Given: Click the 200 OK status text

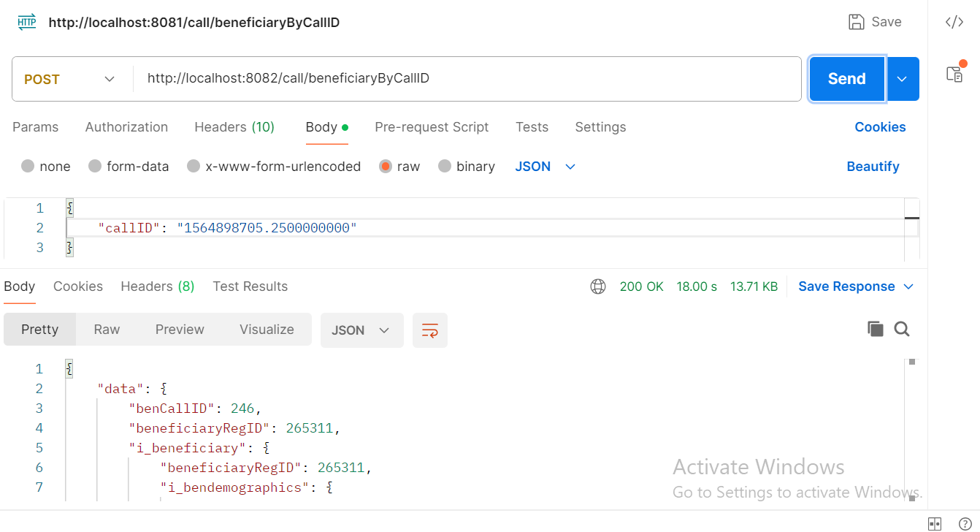Looking at the screenshot, I should point(641,286).
